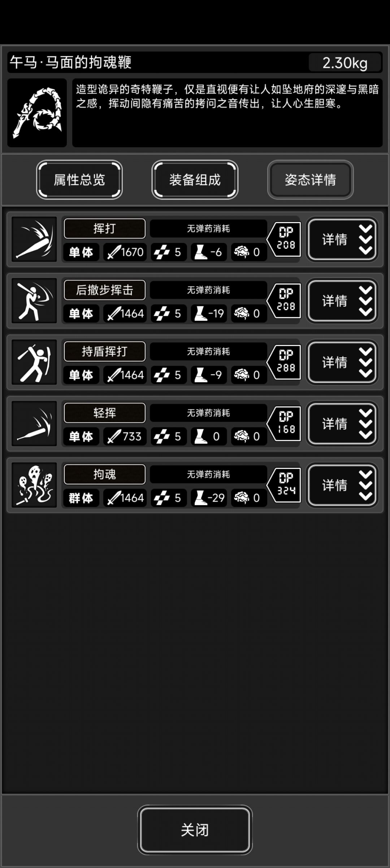Open the 姿态详情 tab
The height and width of the screenshot is (868, 390).
(x=311, y=180)
